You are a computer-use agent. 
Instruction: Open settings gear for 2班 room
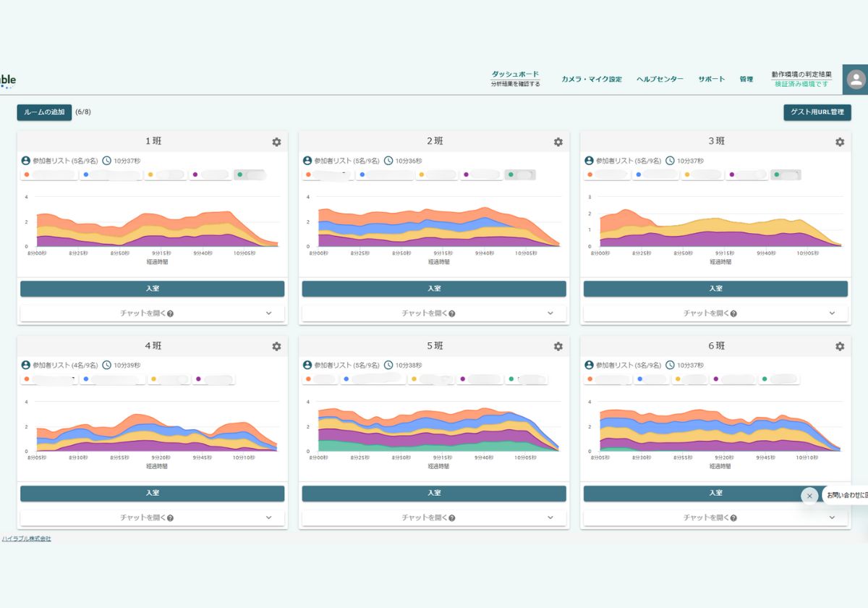558,143
